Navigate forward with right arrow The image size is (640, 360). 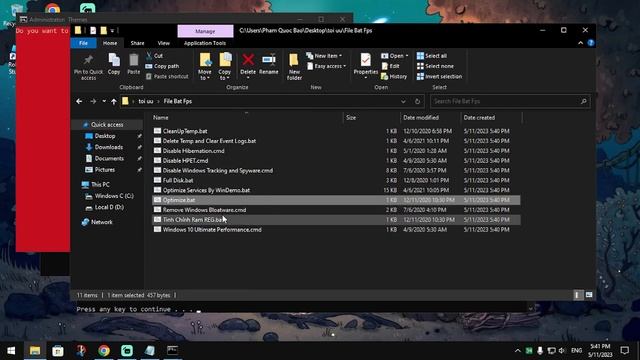pyautogui.click(x=93, y=101)
